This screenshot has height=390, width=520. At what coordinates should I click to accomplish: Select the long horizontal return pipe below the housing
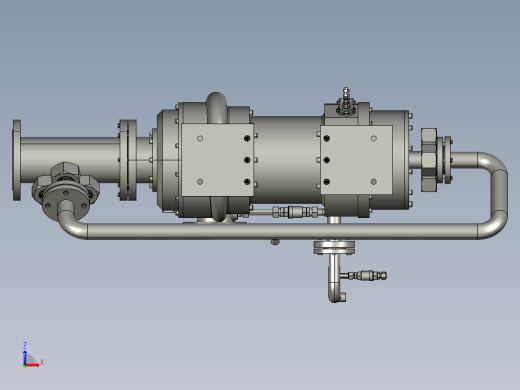[282, 231]
